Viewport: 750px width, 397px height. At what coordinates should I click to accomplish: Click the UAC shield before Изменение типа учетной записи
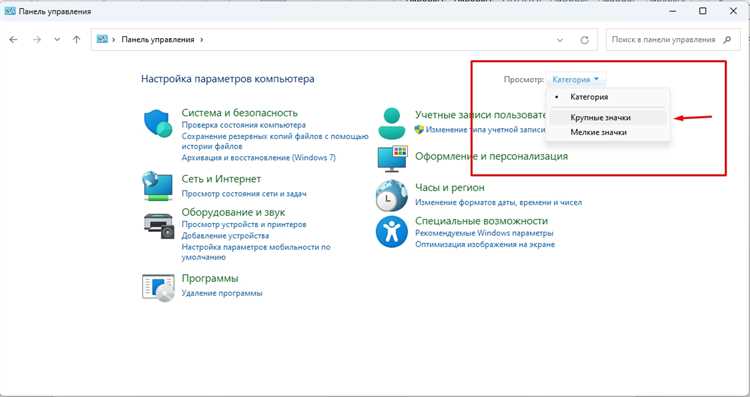(x=419, y=129)
